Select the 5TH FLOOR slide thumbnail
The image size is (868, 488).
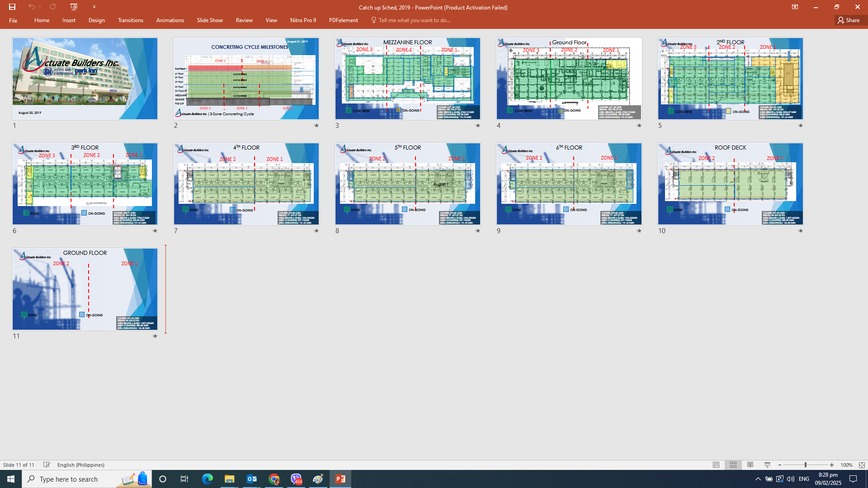[407, 184]
